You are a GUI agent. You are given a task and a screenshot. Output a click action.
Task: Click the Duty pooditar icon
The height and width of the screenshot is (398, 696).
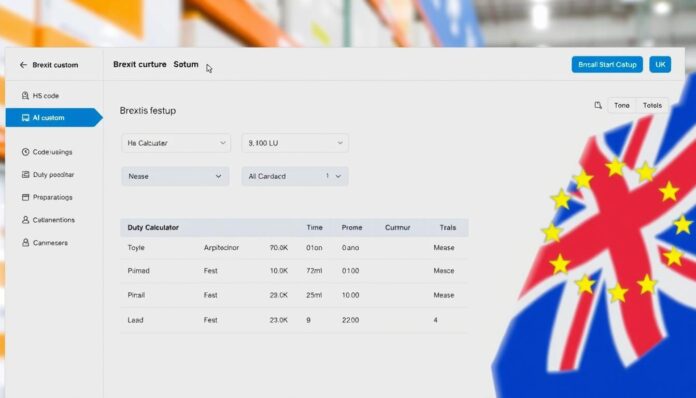(25, 174)
